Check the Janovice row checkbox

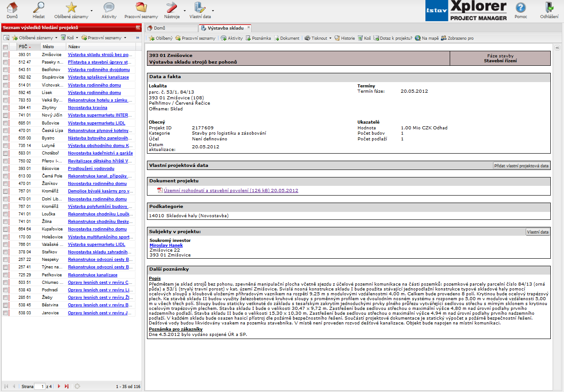[5, 313]
